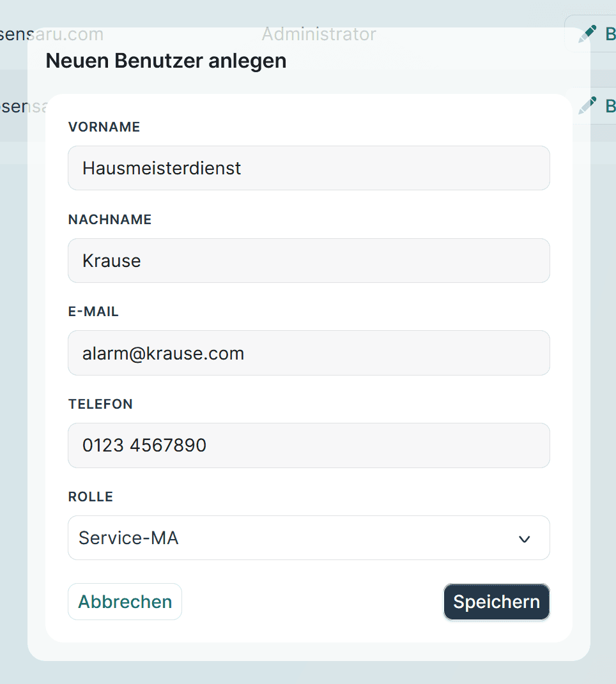Click the chevron arrow in the Rolle field
Screen dimensions: 616x684
tap(525, 539)
